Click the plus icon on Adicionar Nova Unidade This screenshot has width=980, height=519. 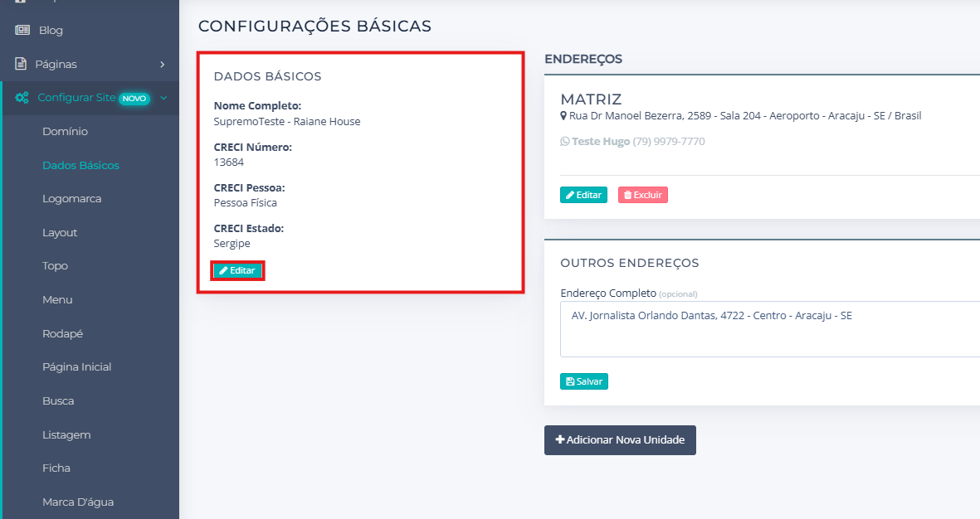click(x=560, y=440)
